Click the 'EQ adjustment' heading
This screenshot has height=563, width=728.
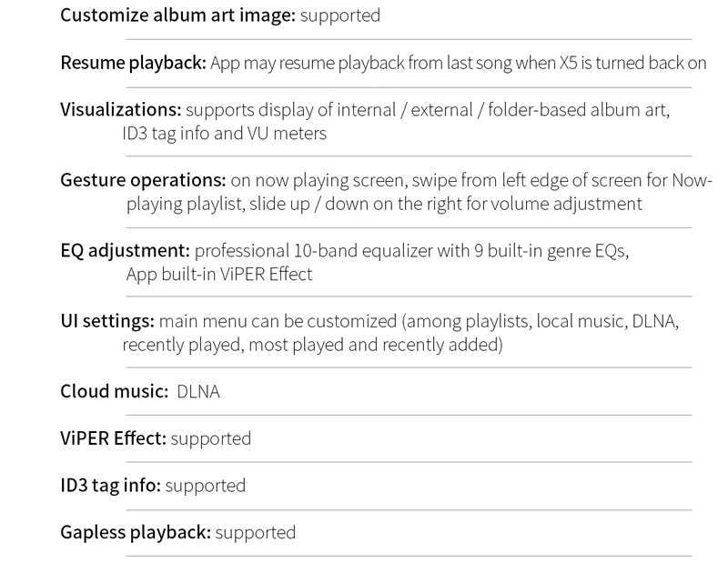[126, 251]
